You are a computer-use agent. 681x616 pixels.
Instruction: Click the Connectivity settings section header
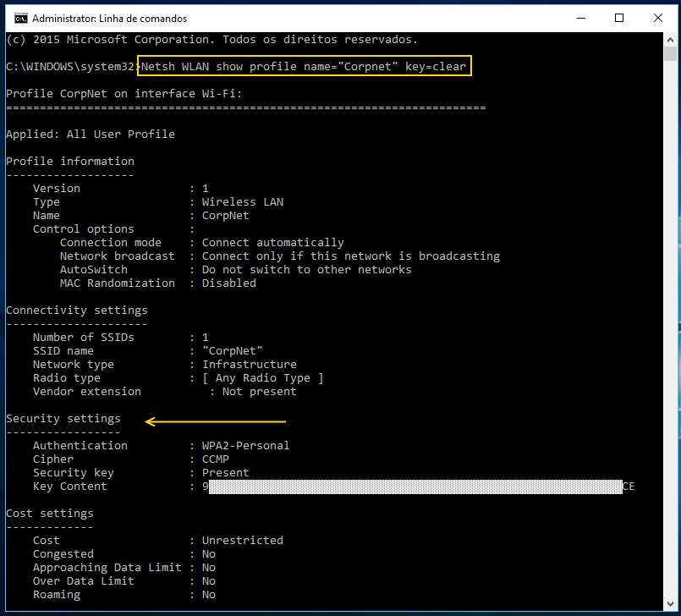point(76,310)
